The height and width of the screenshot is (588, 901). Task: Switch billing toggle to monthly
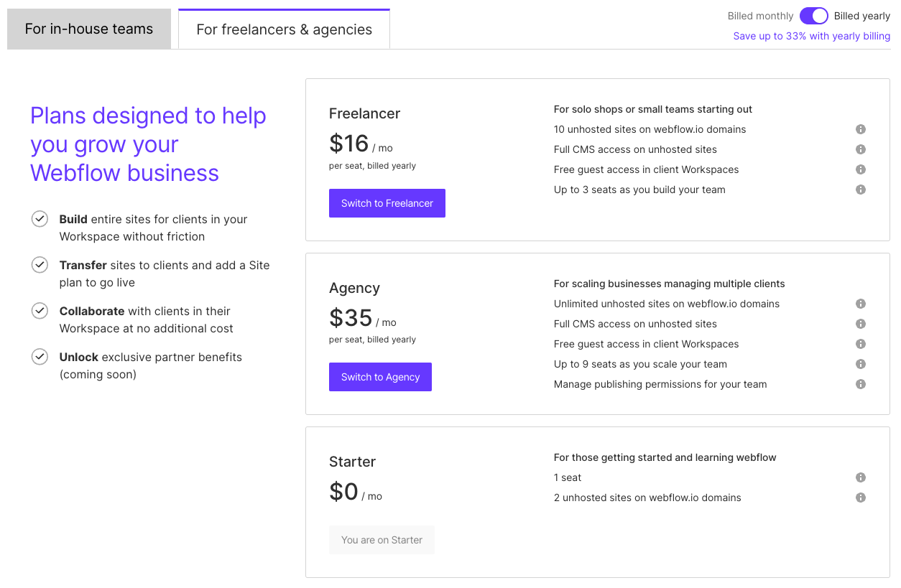point(813,15)
